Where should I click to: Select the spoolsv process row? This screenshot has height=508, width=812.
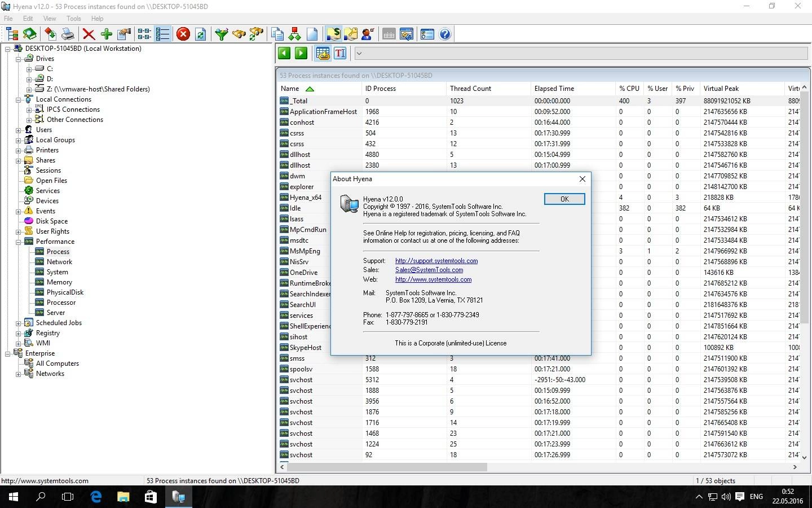(539, 369)
